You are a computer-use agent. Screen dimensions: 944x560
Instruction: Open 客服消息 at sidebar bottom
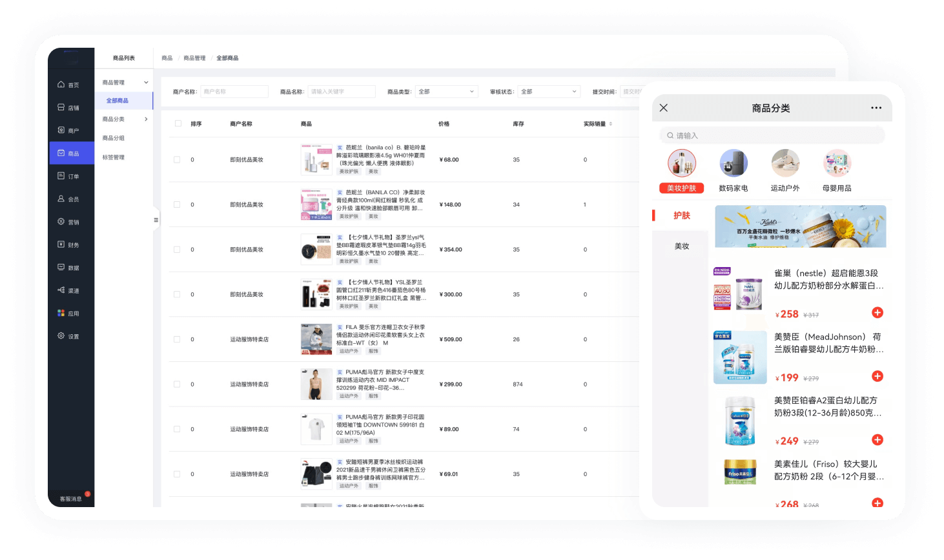click(70, 499)
